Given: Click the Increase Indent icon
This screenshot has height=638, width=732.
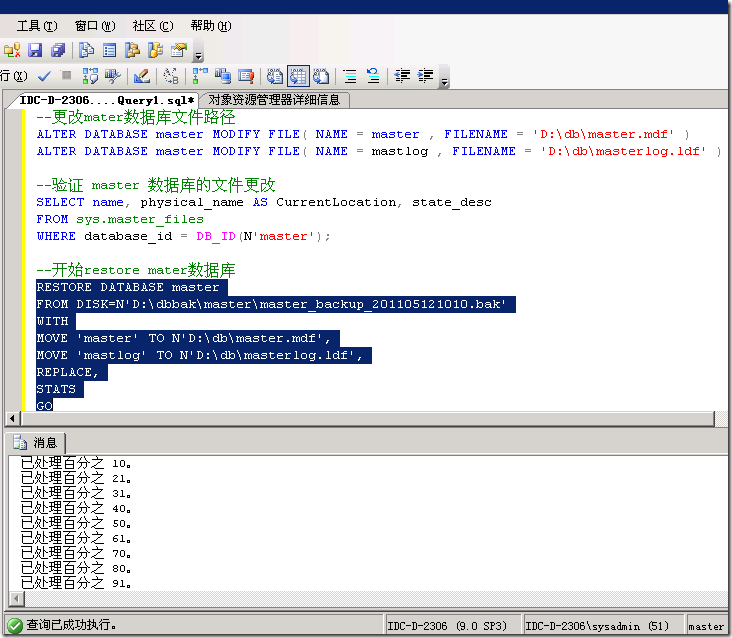Looking at the screenshot, I should click(x=426, y=75).
